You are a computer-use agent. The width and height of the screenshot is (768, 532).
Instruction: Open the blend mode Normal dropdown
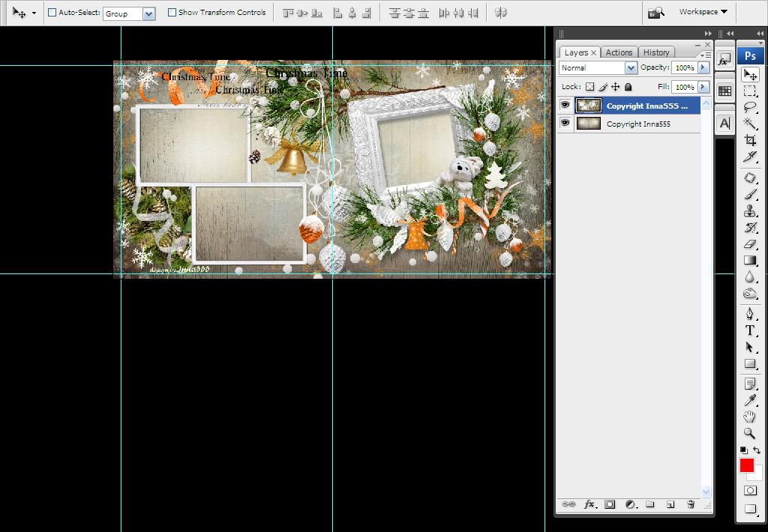pos(631,67)
